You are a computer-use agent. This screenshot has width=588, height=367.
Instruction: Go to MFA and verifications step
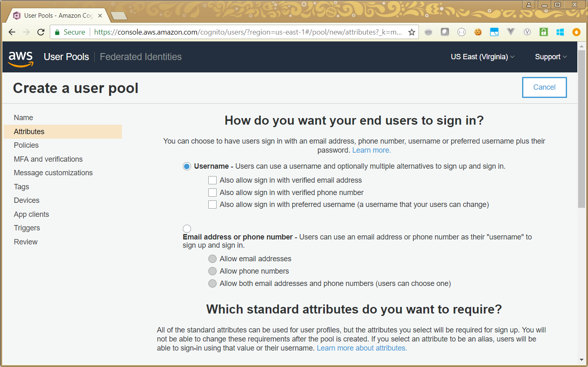[x=48, y=159]
